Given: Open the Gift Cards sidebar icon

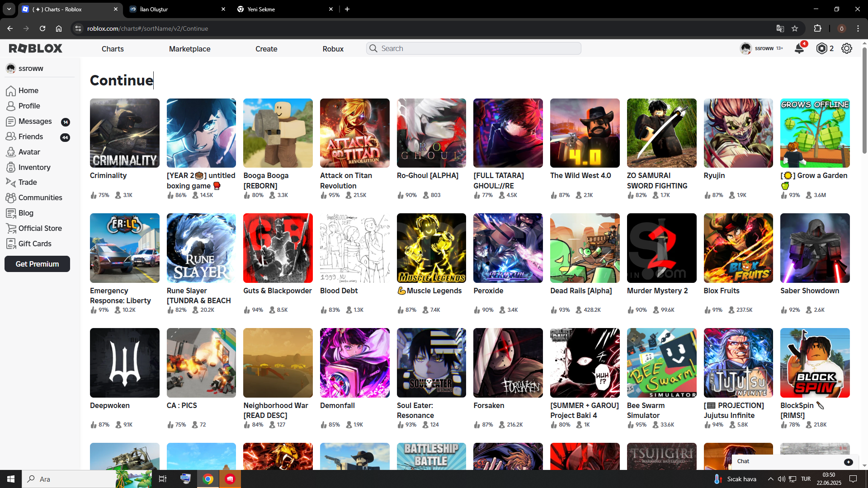Looking at the screenshot, I should pyautogui.click(x=11, y=244).
